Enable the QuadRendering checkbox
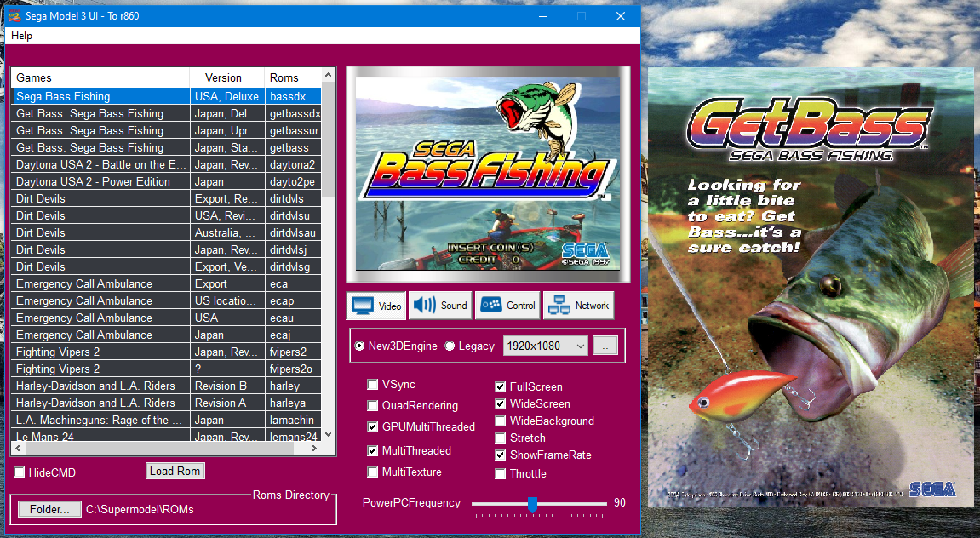Image resolution: width=980 pixels, height=538 pixels. click(x=372, y=405)
